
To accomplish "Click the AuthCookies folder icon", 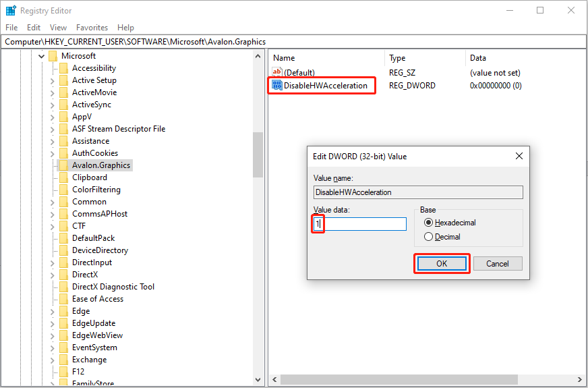I will coord(64,153).
